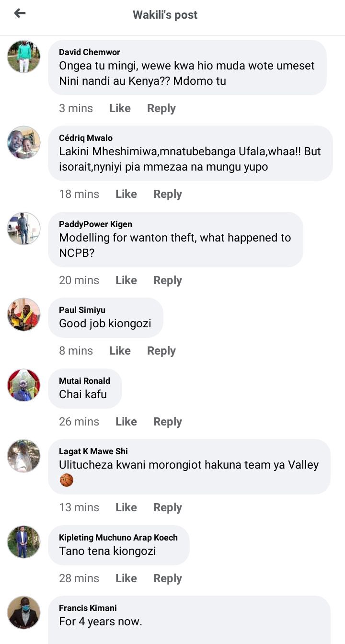Open Lagat K Mawe Shi's avatar
The width and height of the screenshot is (345, 644).
tap(23, 456)
